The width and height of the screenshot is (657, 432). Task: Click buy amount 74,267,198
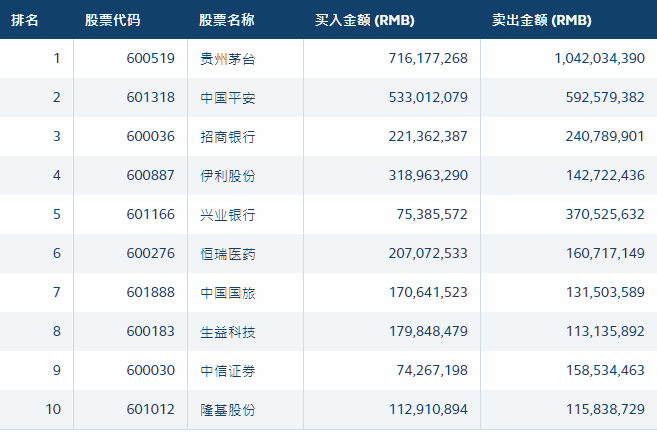point(432,370)
